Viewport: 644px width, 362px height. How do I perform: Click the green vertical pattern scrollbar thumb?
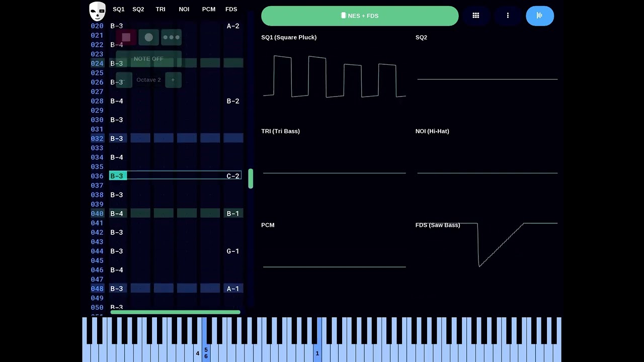point(251,178)
